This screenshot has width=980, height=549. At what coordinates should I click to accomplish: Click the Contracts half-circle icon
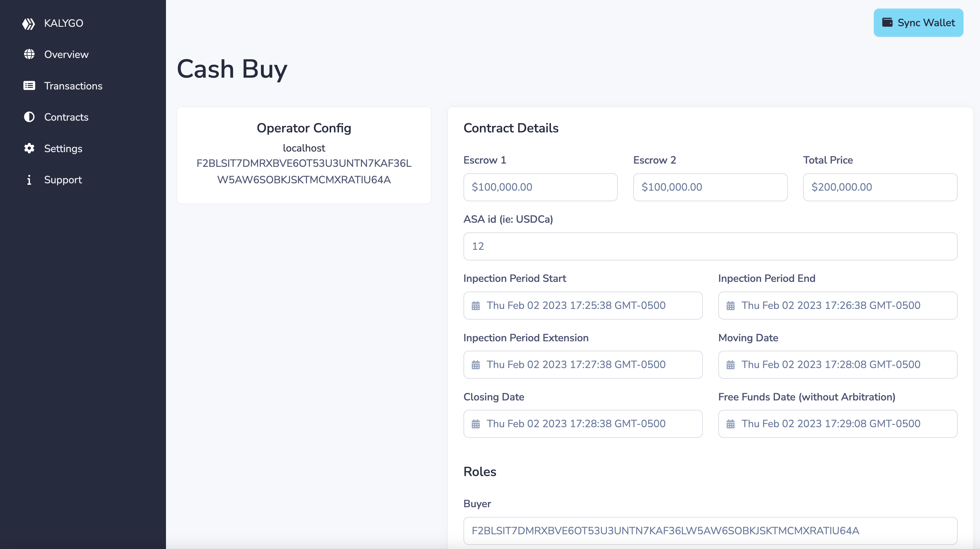pyautogui.click(x=29, y=117)
